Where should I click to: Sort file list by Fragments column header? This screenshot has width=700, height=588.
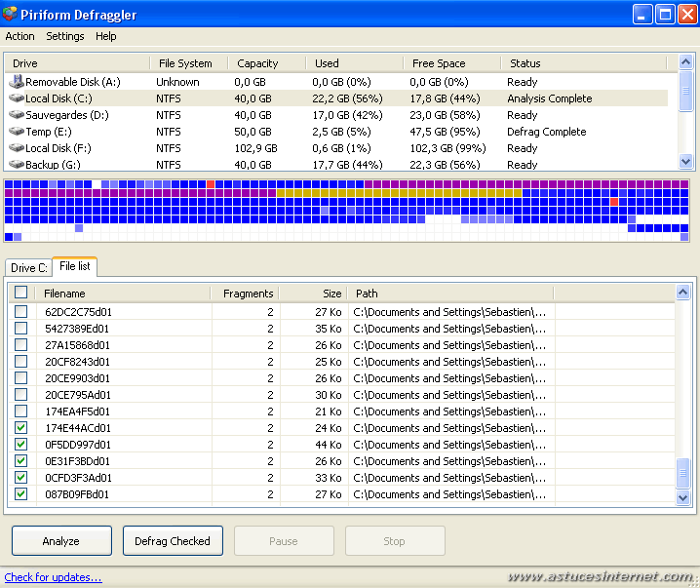tap(245, 294)
